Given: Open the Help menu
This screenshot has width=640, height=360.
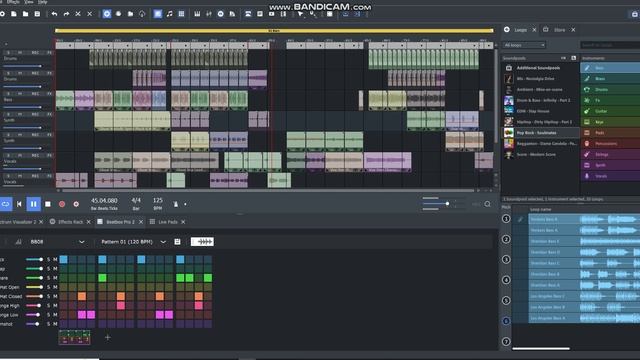Looking at the screenshot, I should (42, 2).
